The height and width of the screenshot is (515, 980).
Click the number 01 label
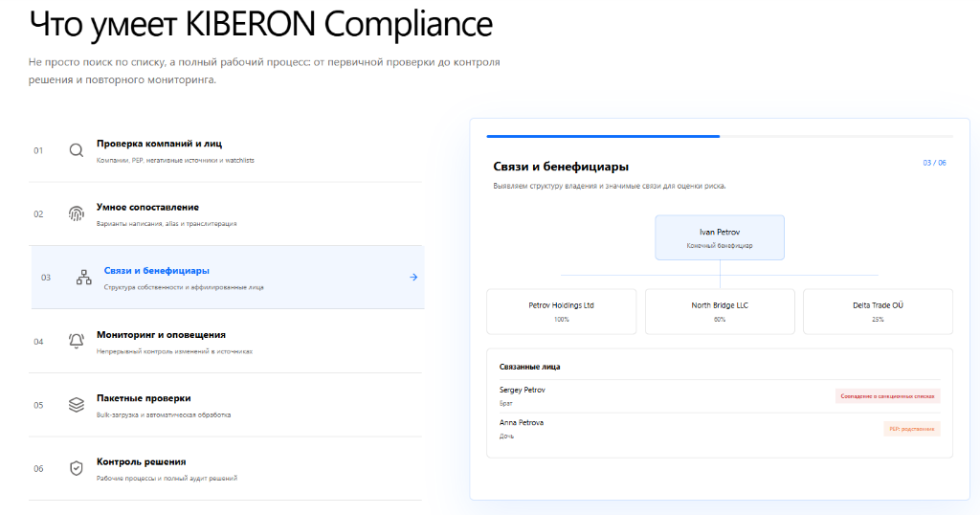point(38,150)
